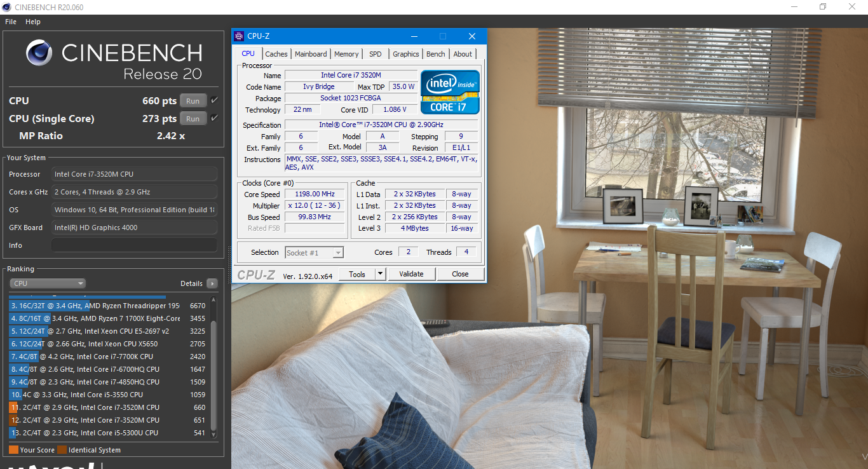Select the CPU tab in CPU-Z
This screenshot has height=469, width=868.
pyautogui.click(x=248, y=53)
